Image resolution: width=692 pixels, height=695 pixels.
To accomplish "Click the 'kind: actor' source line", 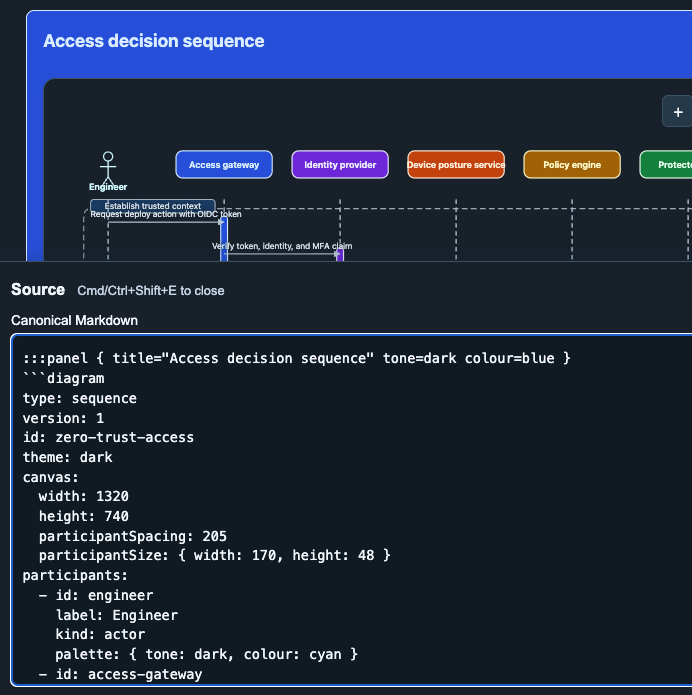I will [100, 634].
